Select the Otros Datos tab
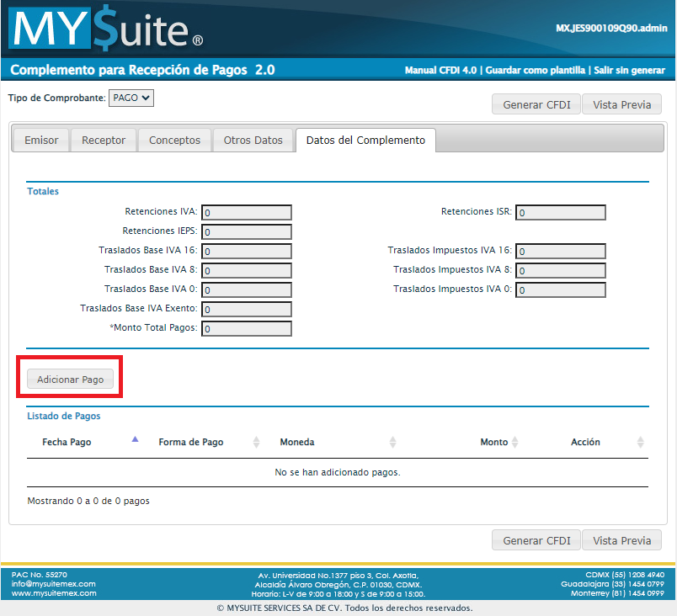 tap(253, 141)
